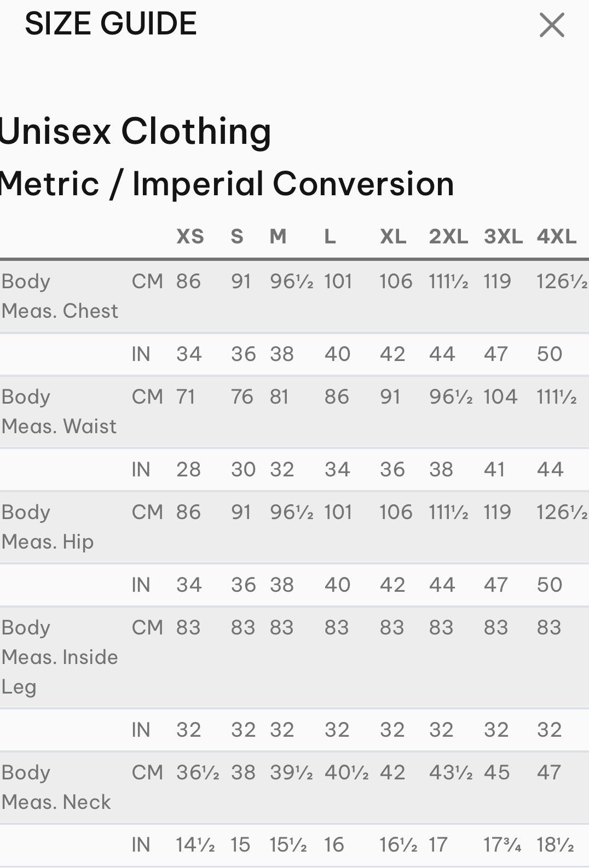The height and width of the screenshot is (868, 589).
Task: Select the S size column header
Action: click(x=236, y=236)
